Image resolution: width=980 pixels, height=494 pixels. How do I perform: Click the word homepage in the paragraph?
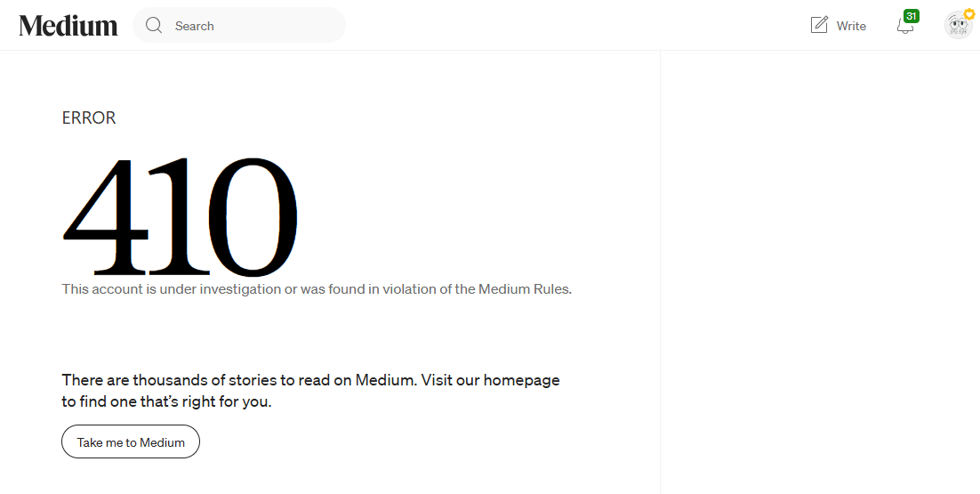click(x=521, y=380)
